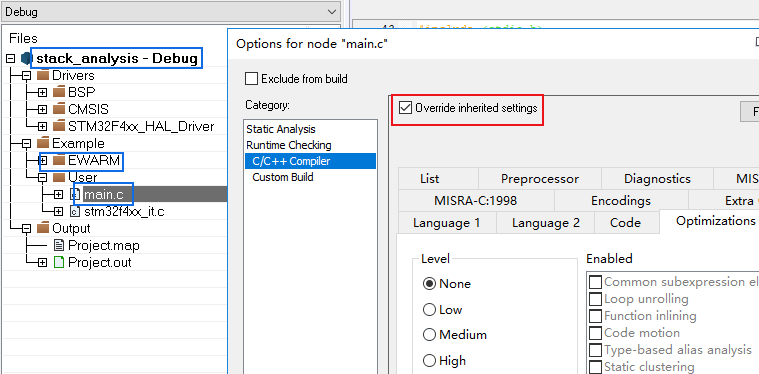Uncheck Override inherited settings
This screenshot has height=374, width=759.
coord(405,108)
